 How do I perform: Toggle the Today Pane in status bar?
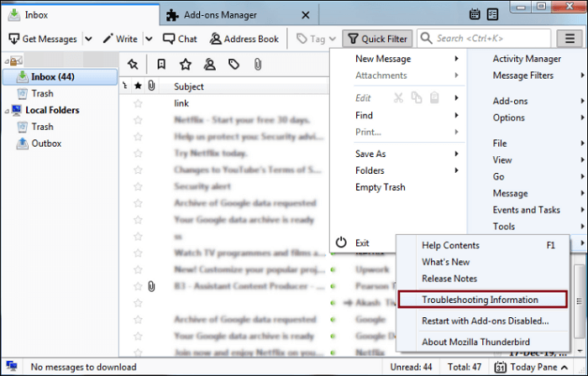pyautogui.click(x=531, y=367)
